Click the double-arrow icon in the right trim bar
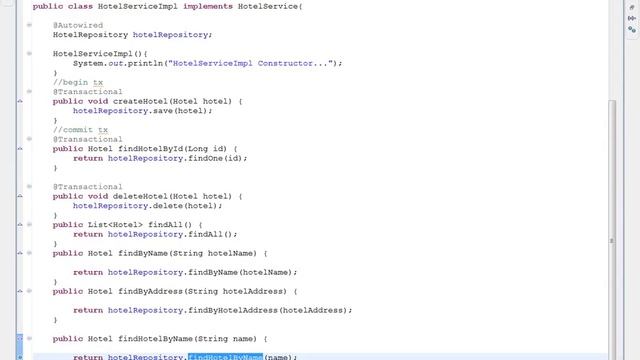 click(x=632, y=18)
